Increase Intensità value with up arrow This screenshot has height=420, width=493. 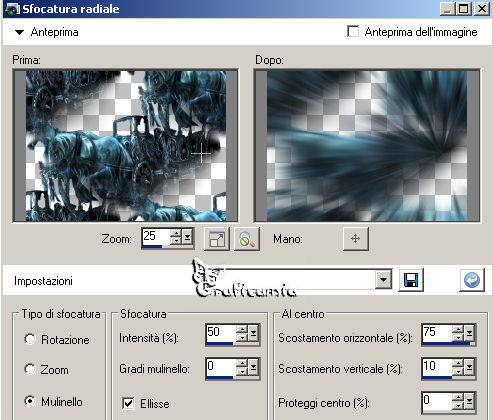[x=242, y=329]
